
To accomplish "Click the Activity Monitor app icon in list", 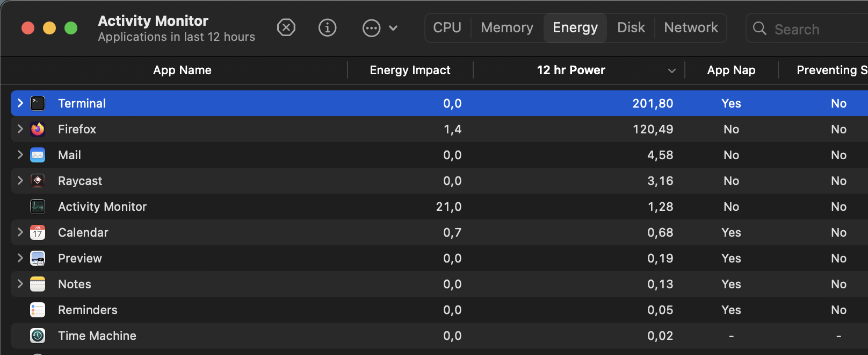I will click(x=38, y=207).
